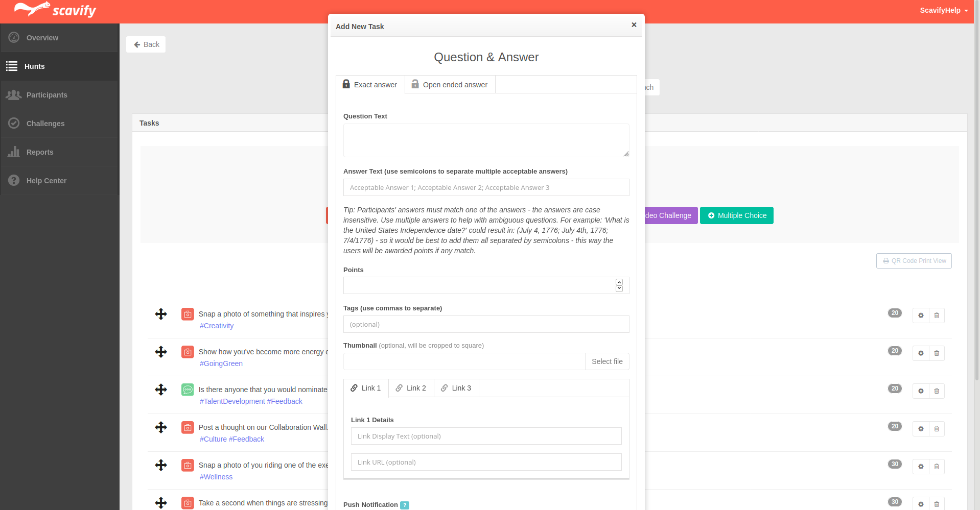Click the Scavify logo
Screen dimensions: 980x510
55,10
